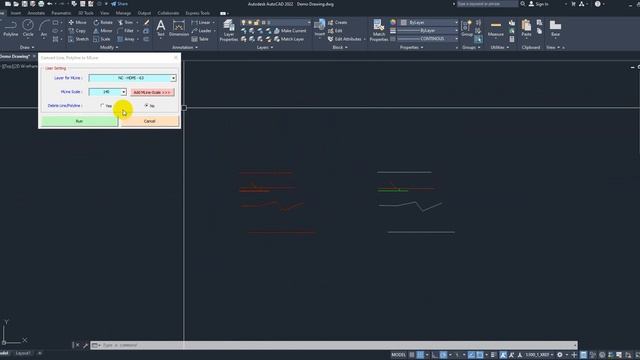Open the Output ribbon tab

(144, 13)
